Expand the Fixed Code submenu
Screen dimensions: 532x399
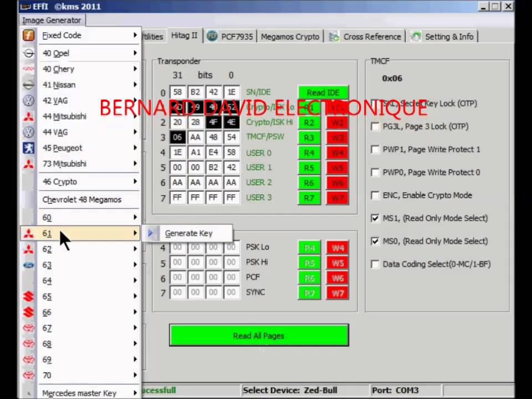click(x=135, y=35)
